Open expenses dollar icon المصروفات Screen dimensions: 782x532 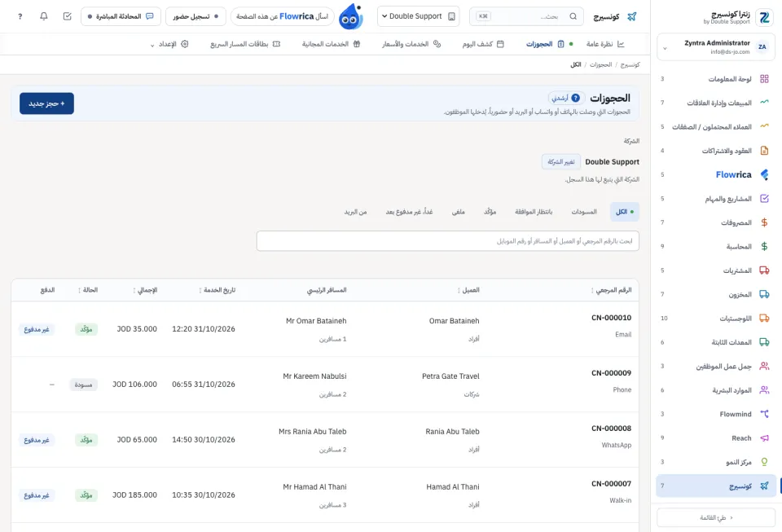click(x=764, y=222)
